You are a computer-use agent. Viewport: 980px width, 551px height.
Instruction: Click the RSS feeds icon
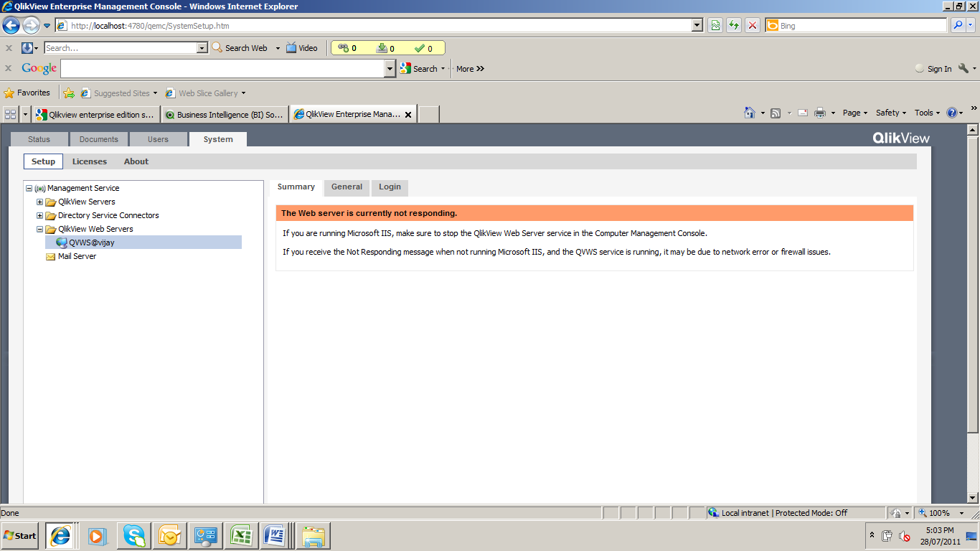tap(776, 113)
